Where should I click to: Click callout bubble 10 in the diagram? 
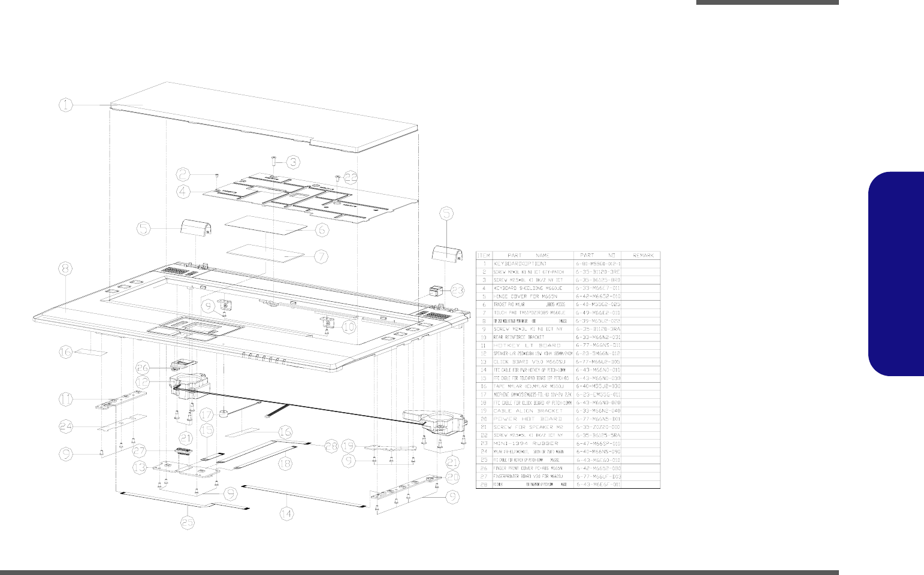click(x=349, y=327)
